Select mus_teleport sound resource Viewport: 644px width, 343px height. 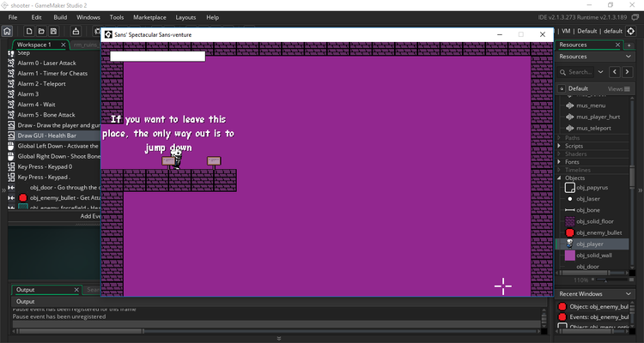tap(593, 128)
